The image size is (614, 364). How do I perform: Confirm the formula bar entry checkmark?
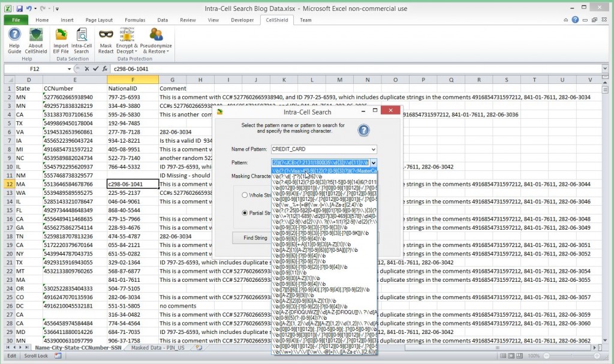tap(95, 68)
